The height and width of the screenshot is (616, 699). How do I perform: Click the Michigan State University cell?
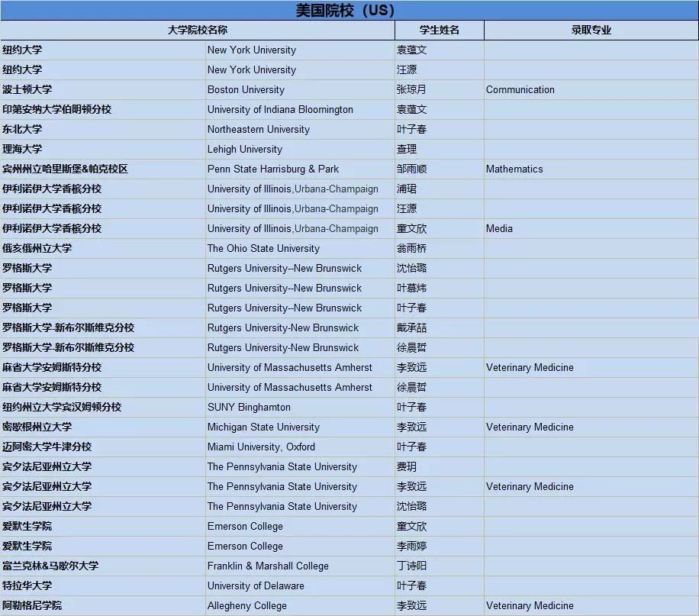pos(300,427)
